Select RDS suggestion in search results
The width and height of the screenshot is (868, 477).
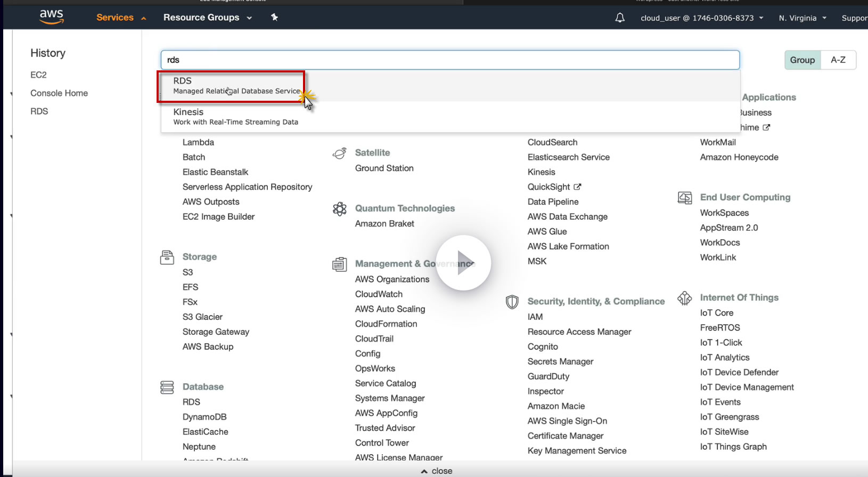(x=236, y=86)
